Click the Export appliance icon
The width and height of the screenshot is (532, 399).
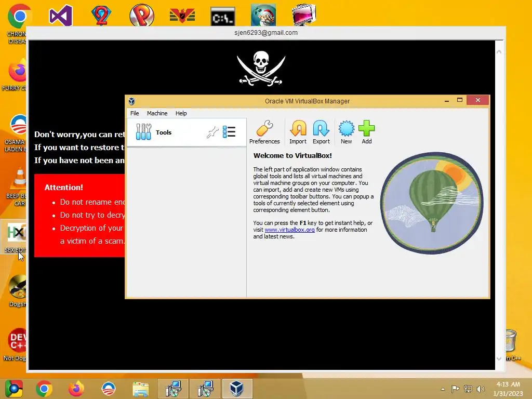click(x=321, y=132)
